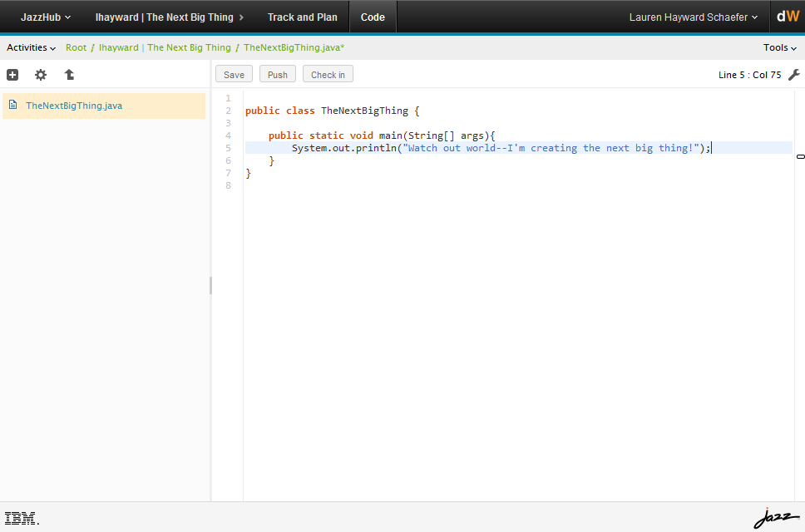
Task: Click the Push button
Action: coord(278,74)
